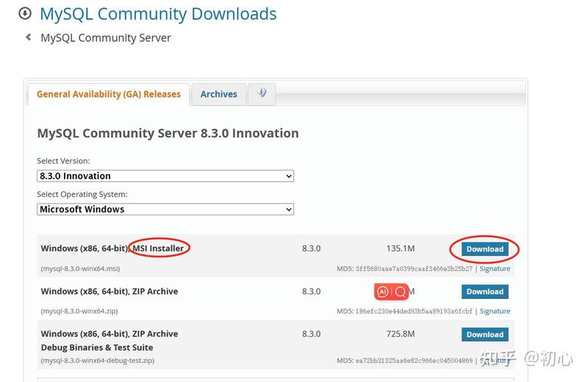Switch to the Archives tab
The image size is (588, 382).
[218, 94]
